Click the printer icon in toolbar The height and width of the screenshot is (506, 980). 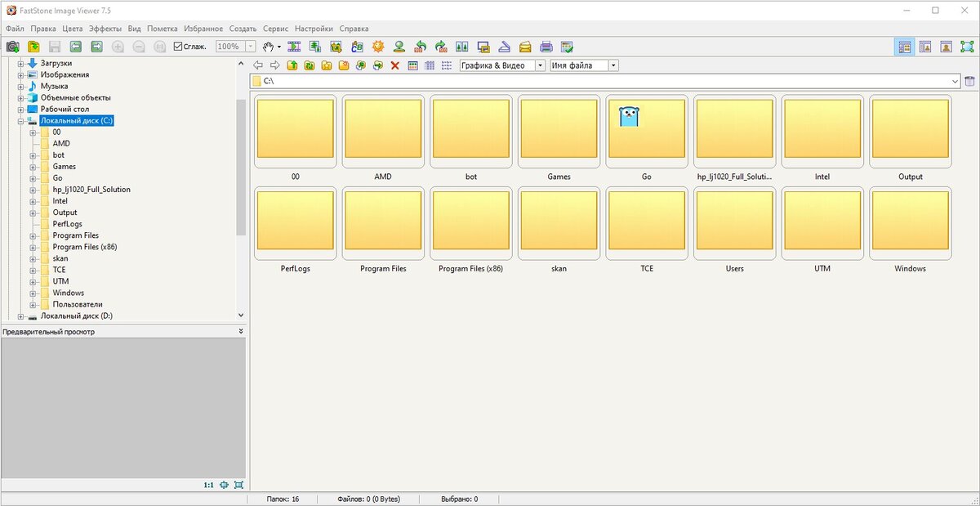[x=546, y=47]
